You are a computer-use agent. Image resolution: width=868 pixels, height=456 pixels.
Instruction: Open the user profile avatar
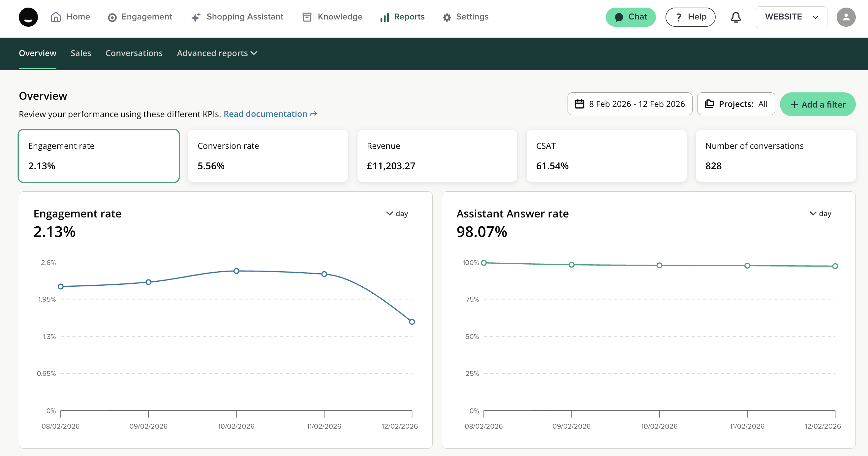(x=846, y=17)
